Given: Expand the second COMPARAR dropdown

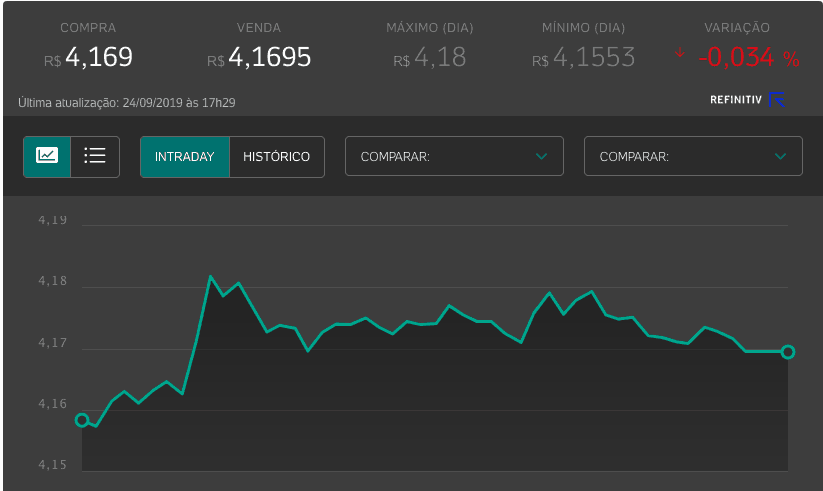Looking at the screenshot, I should (693, 157).
